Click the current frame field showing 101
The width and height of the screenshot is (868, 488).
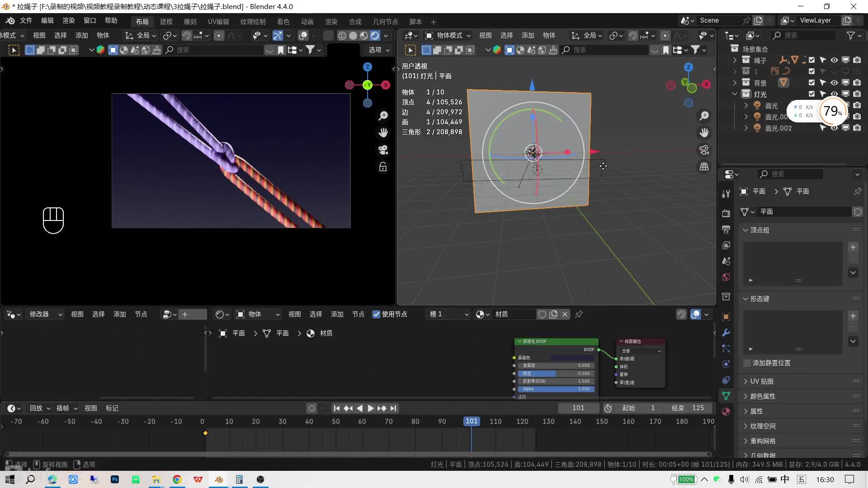pyautogui.click(x=578, y=408)
